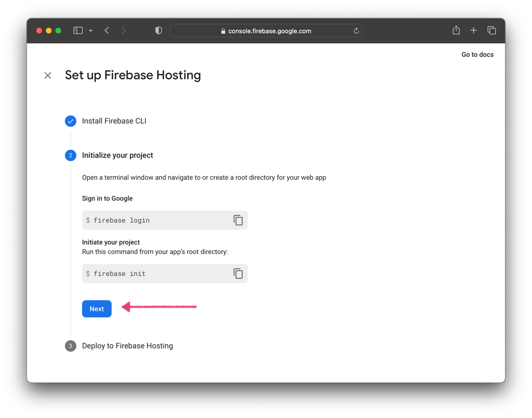Click the firebase login command text
This screenshot has width=532, height=418.
[122, 221]
